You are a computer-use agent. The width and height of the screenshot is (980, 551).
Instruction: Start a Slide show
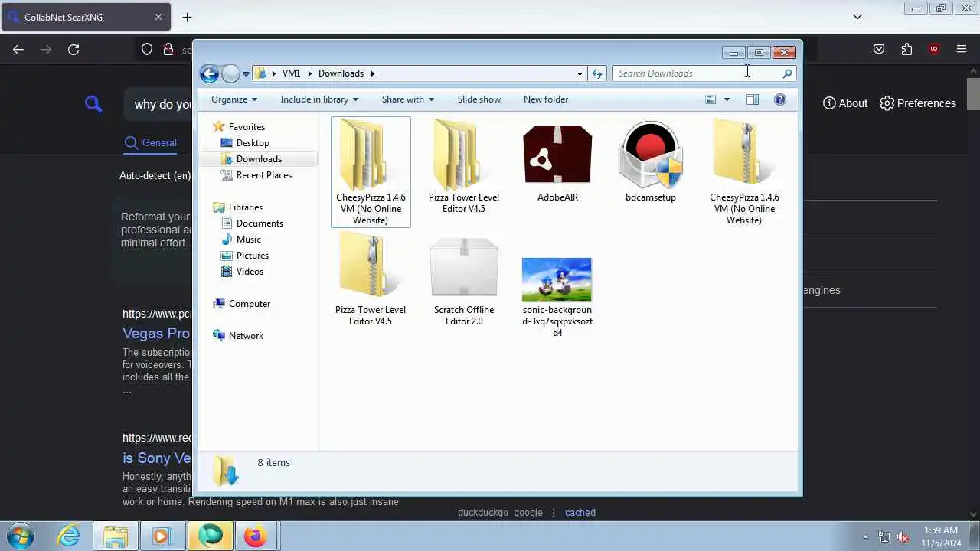coord(479,99)
